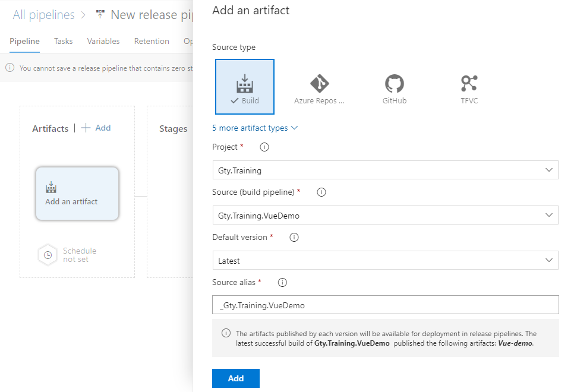The width and height of the screenshot is (577, 392).
Task: Go to the Retention tab
Action: (x=152, y=42)
